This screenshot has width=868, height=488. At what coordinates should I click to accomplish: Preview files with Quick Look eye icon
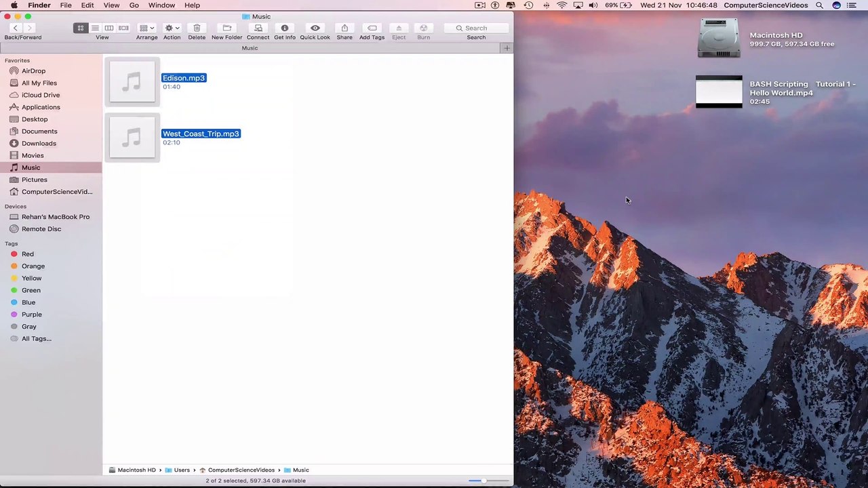click(x=315, y=28)
